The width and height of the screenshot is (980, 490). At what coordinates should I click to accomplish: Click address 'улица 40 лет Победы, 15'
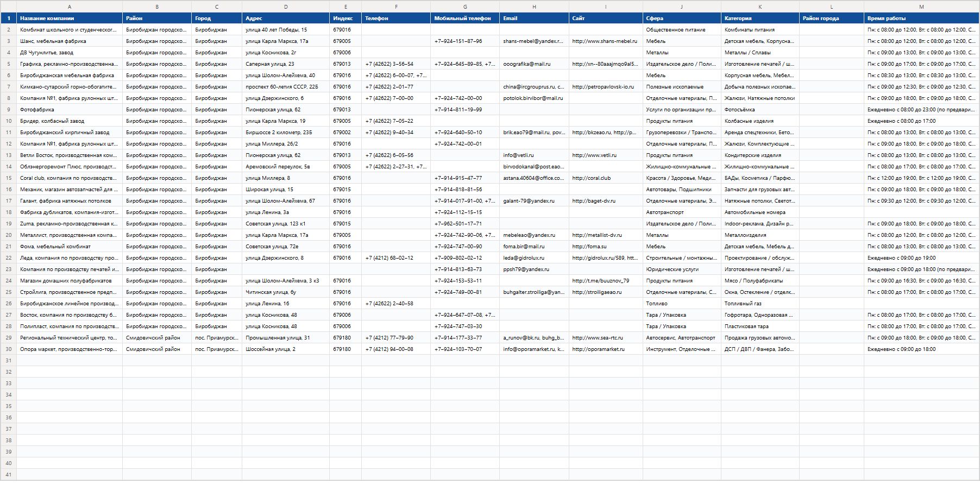(286, 29)
